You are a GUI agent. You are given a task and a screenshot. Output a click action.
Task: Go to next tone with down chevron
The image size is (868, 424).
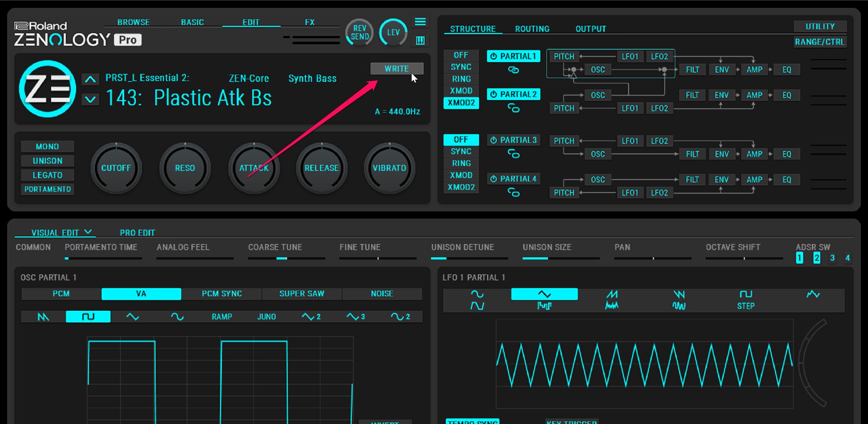pyautogui.click(x=90, y=100)
